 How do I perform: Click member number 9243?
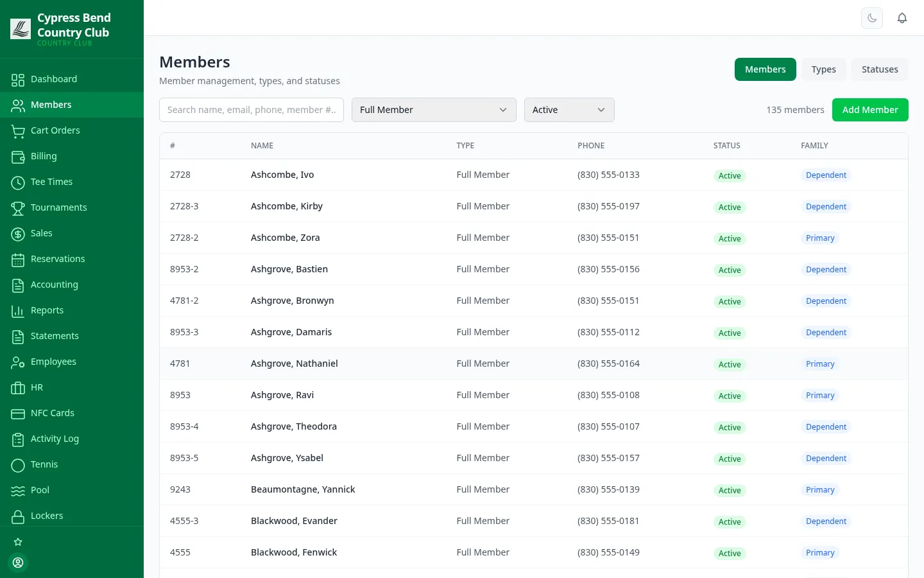pos(180,489)
